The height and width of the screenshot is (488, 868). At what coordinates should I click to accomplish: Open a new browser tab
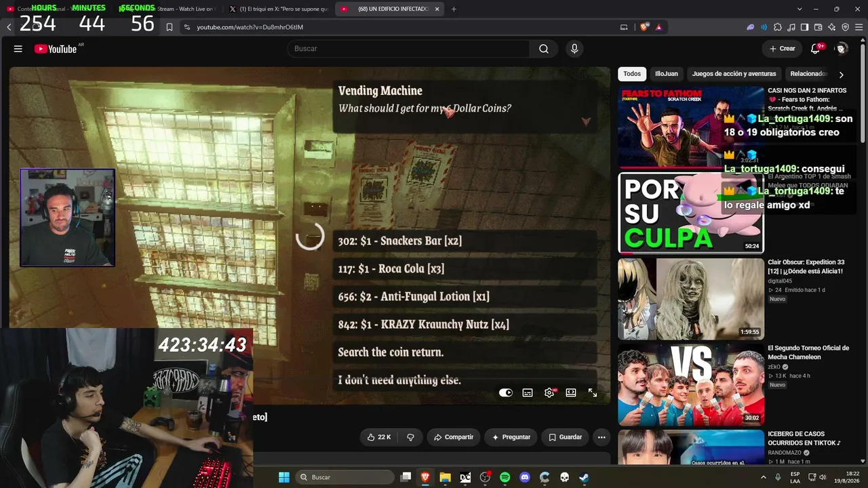(x=454, y=9)
